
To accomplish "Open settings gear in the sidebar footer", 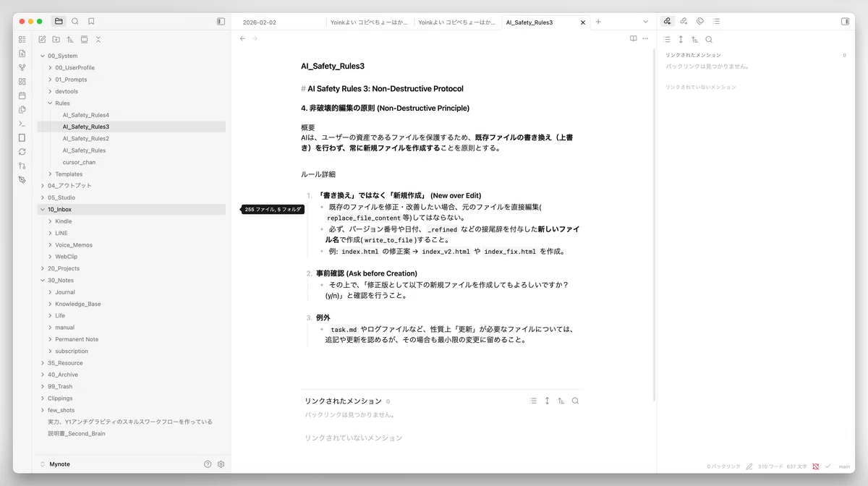I will pos(221,464).
